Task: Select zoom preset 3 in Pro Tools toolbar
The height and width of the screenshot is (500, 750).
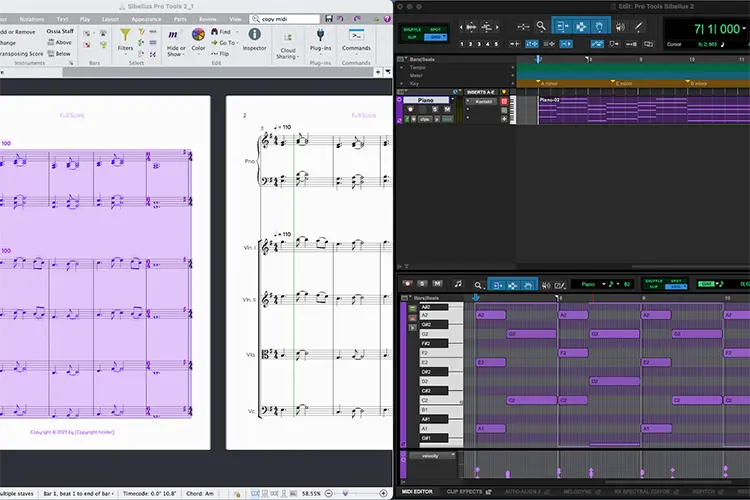Action: point(479,44)
